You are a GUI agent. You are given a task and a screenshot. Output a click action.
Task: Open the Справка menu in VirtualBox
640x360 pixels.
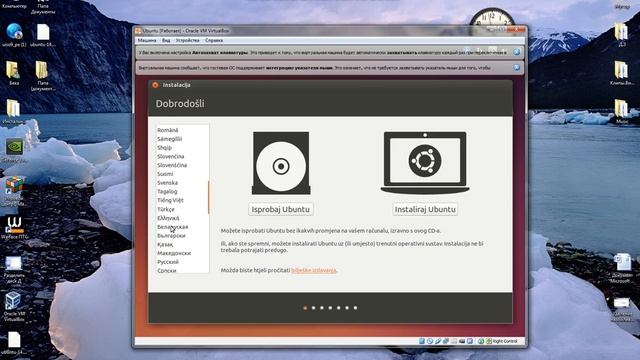(x=214, y=40)
